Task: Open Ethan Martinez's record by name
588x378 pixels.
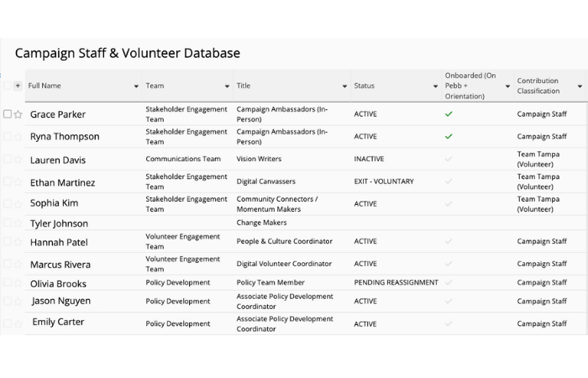Action: coord(62,182)
